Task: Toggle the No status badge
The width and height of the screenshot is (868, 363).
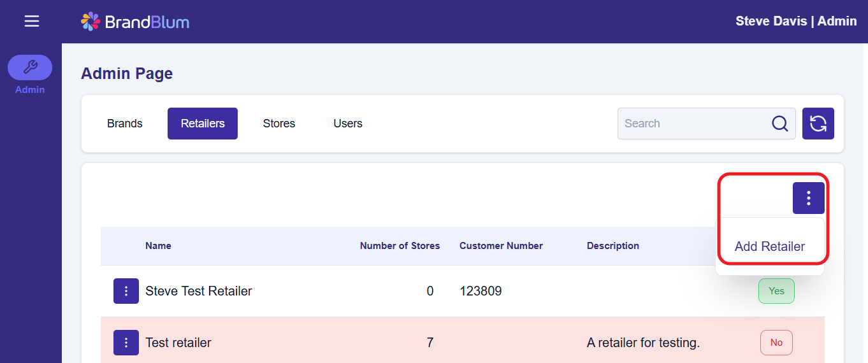Action: 776,343
